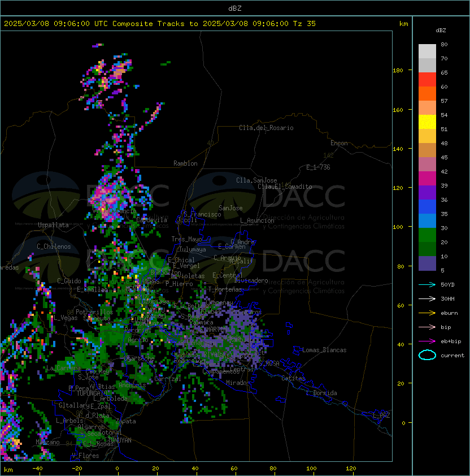
Task: Click the 'Capdevila' map label
Action: [152, 220]
